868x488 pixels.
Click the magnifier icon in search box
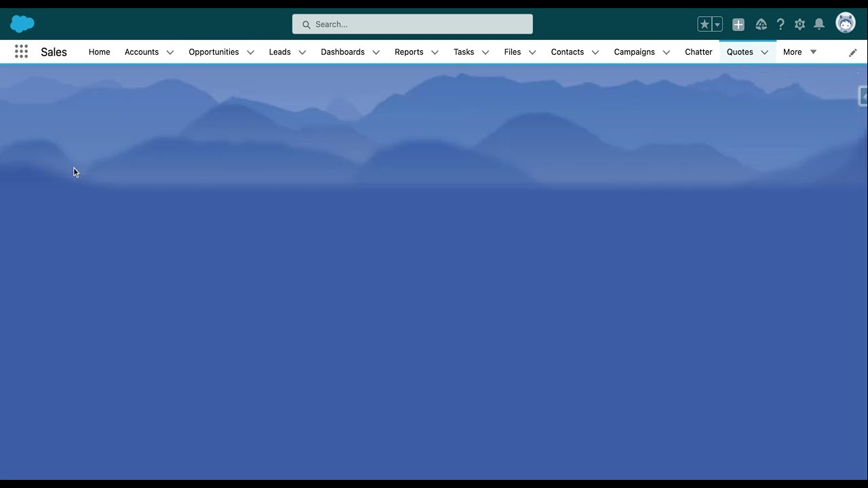tap(307, 24)
